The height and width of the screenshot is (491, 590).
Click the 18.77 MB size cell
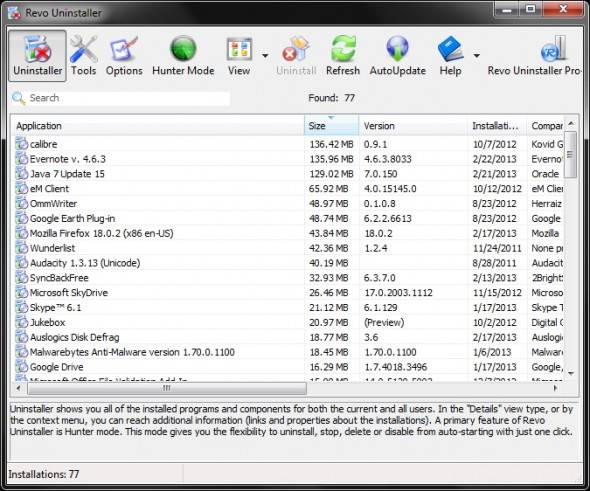point(328,337)
